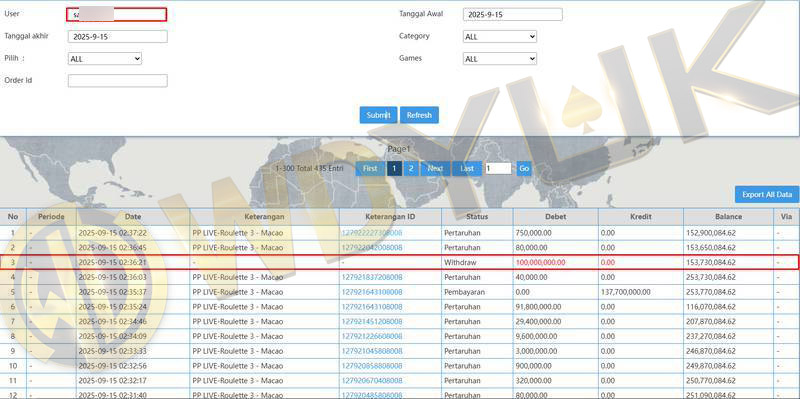800x399 pixels.
Task: Open Keterangan ID link 127921643108008 with Pembayaran status
Action: [371, 292]
